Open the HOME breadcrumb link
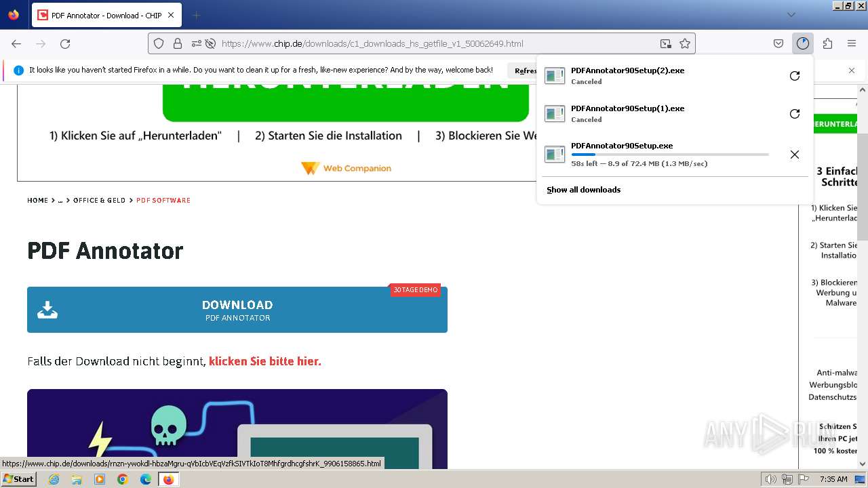The width and height of the screenshot is (868, 488). [37, 201]
